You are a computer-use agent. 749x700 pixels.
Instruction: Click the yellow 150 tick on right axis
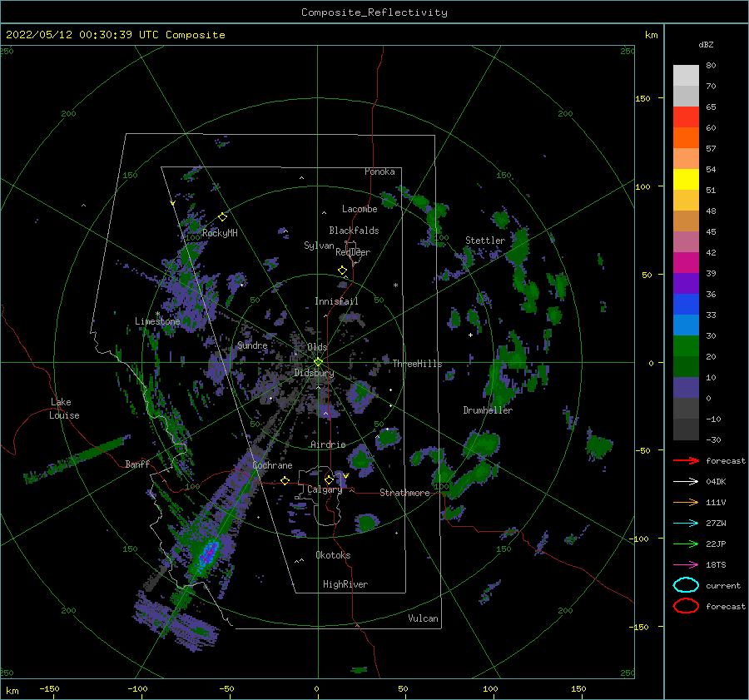click(x=643, y=98)
